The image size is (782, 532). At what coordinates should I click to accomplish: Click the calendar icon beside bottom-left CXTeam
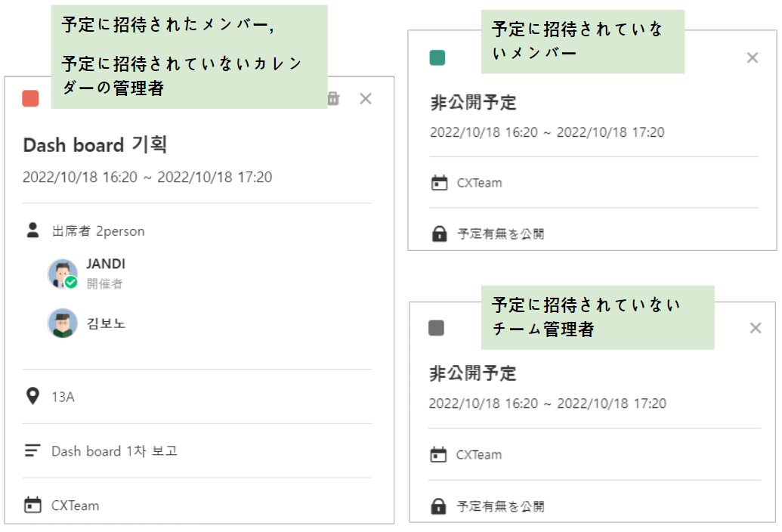[x=32, y=505]
